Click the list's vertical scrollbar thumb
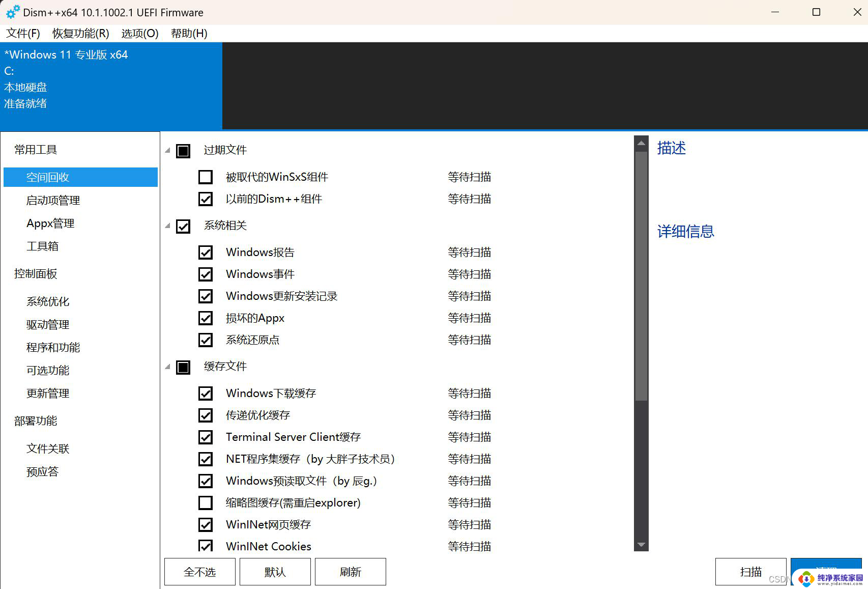This screenshot has height=589, width=868. point(641,276)
